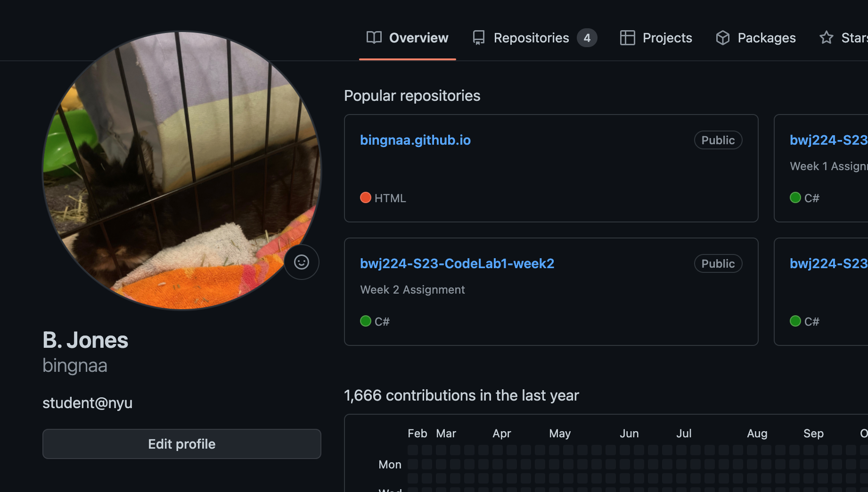Click the green C# dot under CodeLab1-week2
The image size is (868, 492).
(366, 321)
